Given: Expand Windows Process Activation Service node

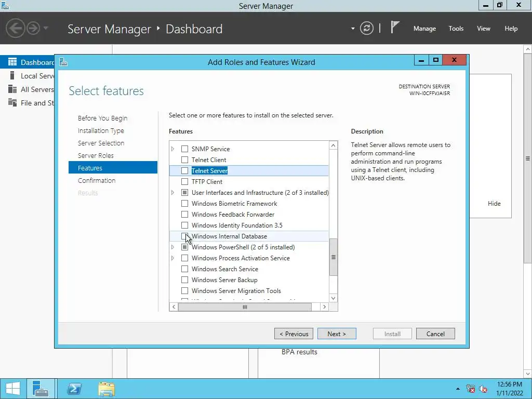Looking at the screenshot, I should point(172,258).
